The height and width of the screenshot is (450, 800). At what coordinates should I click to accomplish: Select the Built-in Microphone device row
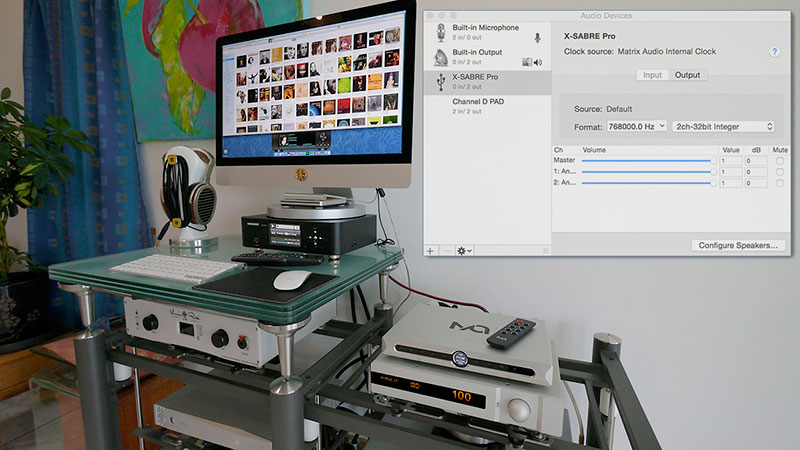click(x=488, y=33)
